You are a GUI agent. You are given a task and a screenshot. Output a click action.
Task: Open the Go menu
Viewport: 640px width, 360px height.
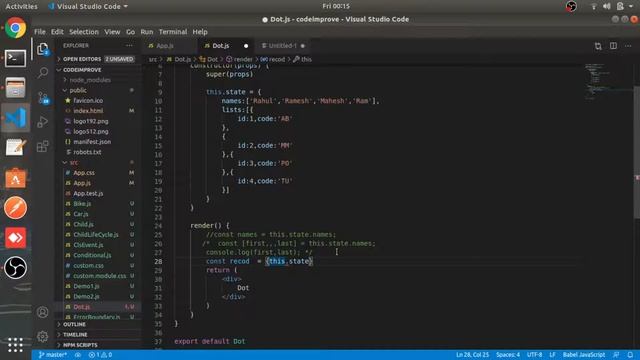[130, 32]
